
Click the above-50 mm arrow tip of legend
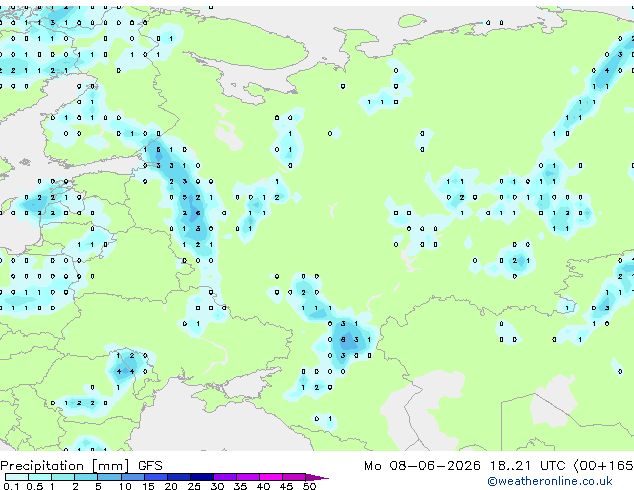click(x=317, y=477)
